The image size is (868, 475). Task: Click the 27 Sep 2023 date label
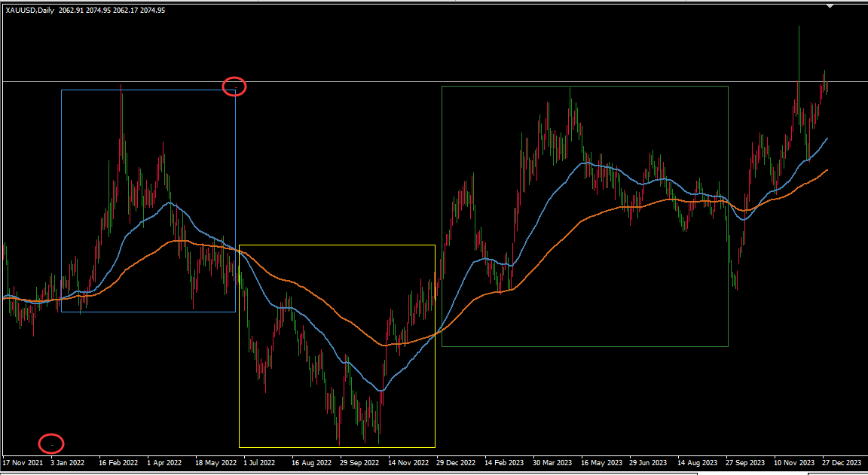(745, 461)
